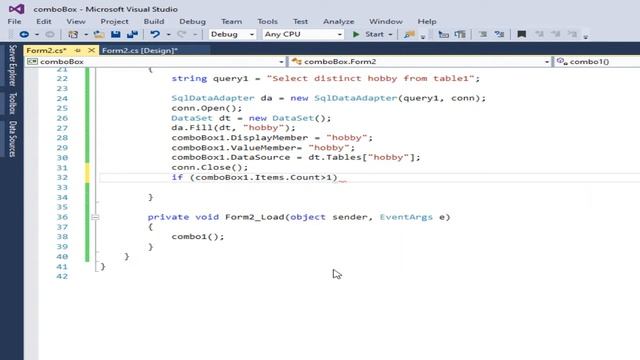
Task: Open the Debug configuration dropdown
Action: click(232, 34)
